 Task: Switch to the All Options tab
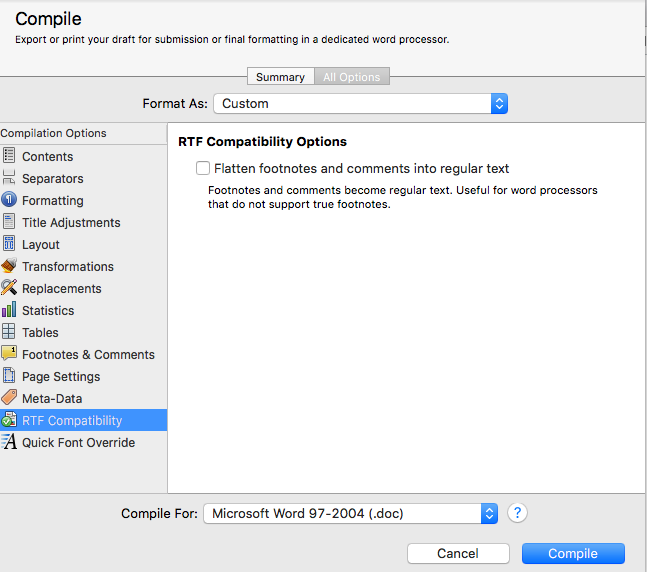(x=351, y=77)
